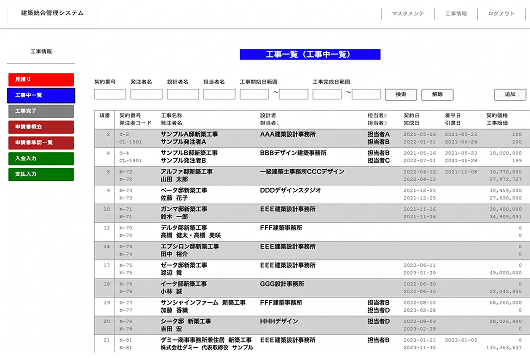This screenshot has height=360, width=530.
Task: Open the green 支払入力 sidebar button
Action: 41,174
